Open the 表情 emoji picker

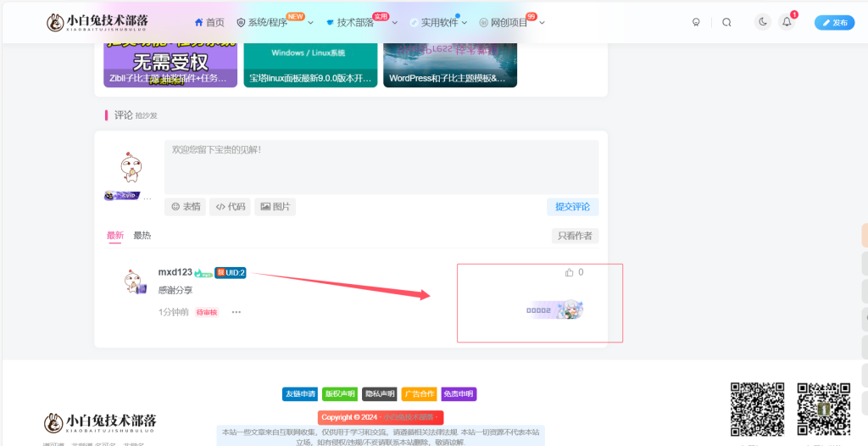186,207
